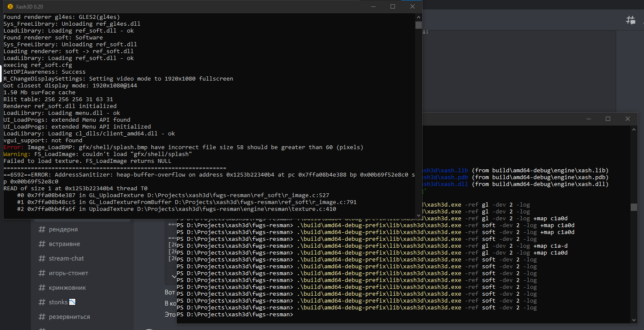Click stack frame #0 GL_UploadTexture line
The image size is (644, 330).
coord(173,195)
